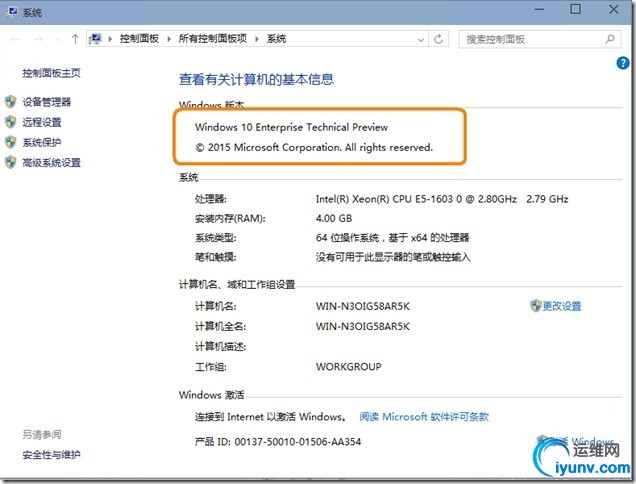Click the Microsoft copyright 2015 text
636x484 pixels.
coord(314,147)
